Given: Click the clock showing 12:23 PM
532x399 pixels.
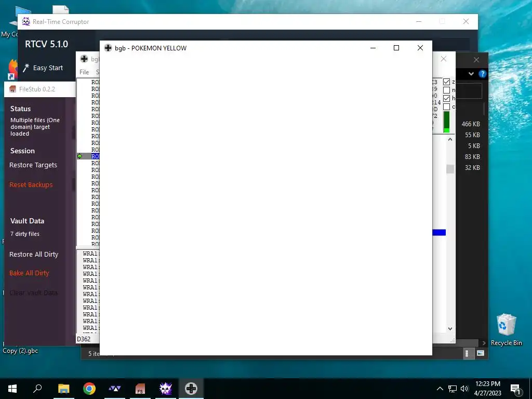Looking at the screenshot, I should [x=487, y=384].
